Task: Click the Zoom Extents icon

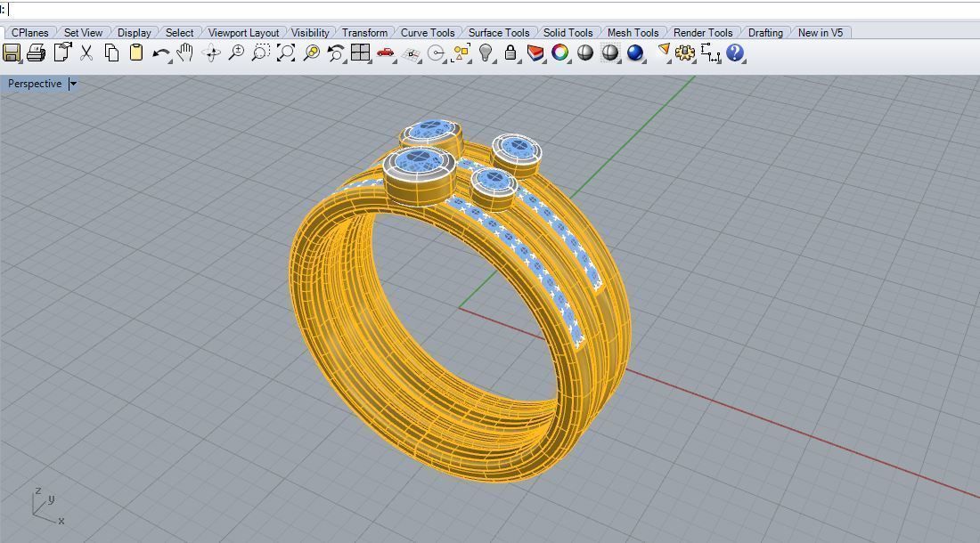Action: (x=286, y=53)
